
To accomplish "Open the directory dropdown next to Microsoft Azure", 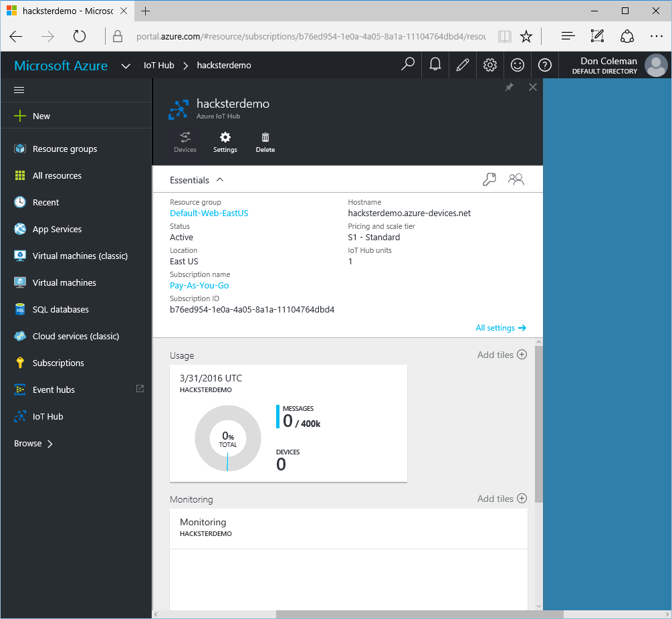I will 126,65.
